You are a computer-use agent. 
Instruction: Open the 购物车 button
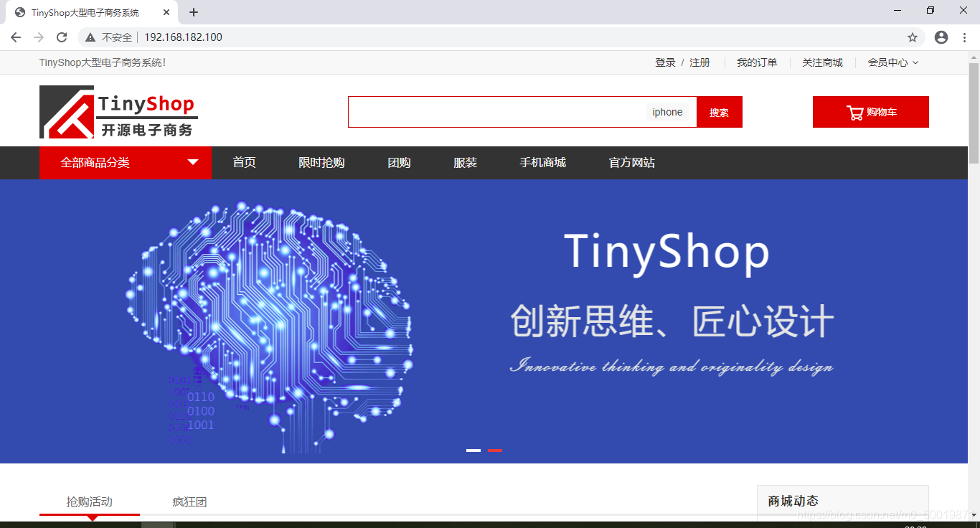click(x=871, y=112)
